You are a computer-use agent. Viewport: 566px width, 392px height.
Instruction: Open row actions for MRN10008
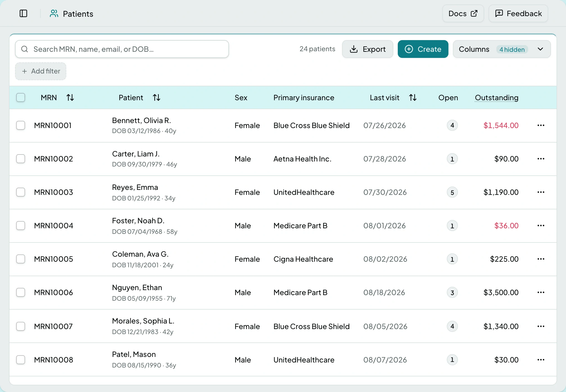tap(541, 360)
